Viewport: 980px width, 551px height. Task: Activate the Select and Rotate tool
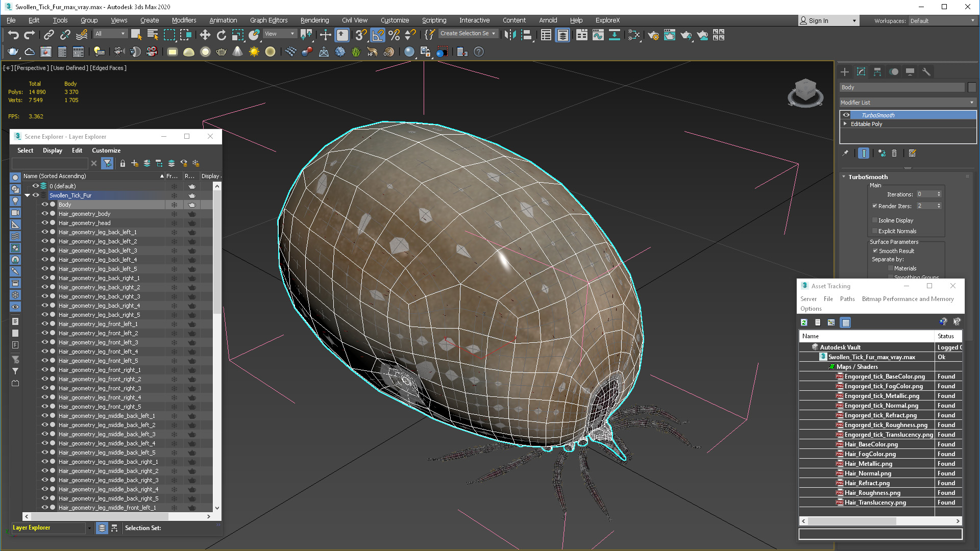[x=221, y=35]
